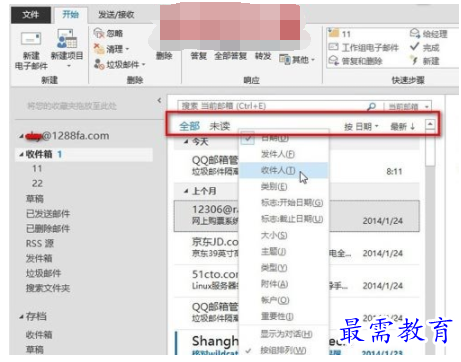The width and height of the screenshot is (461, 362).
Task: Collapse the Archive (存档) group
Action: tap(21, 316)
